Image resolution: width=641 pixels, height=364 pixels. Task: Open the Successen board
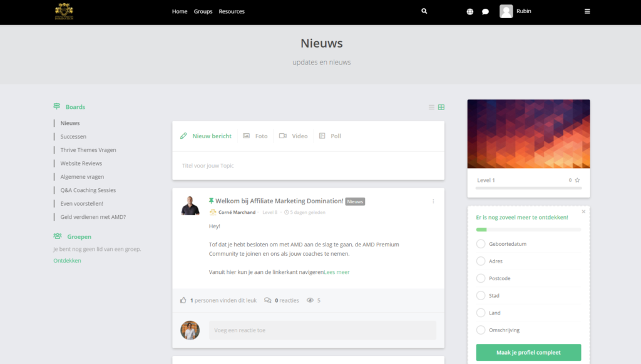point(73,136)
